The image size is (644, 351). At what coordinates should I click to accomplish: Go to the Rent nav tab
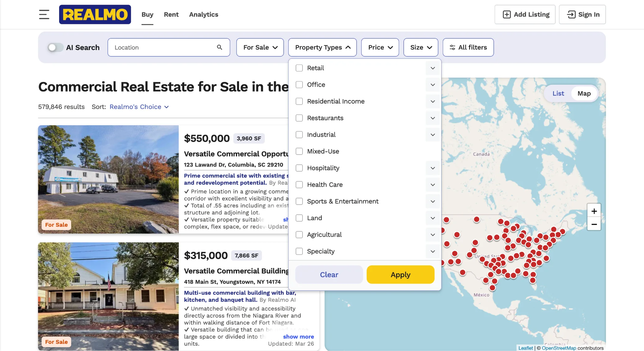[171, 14]
